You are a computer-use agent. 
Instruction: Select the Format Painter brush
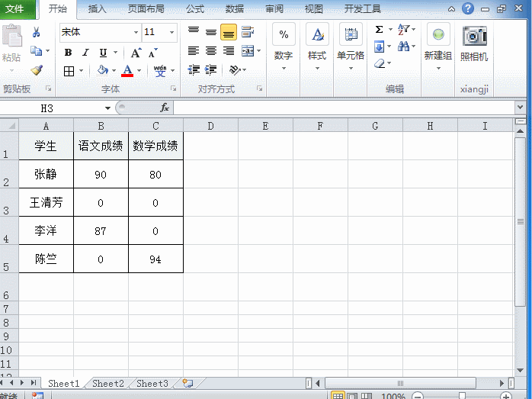[x=37, y=70]
